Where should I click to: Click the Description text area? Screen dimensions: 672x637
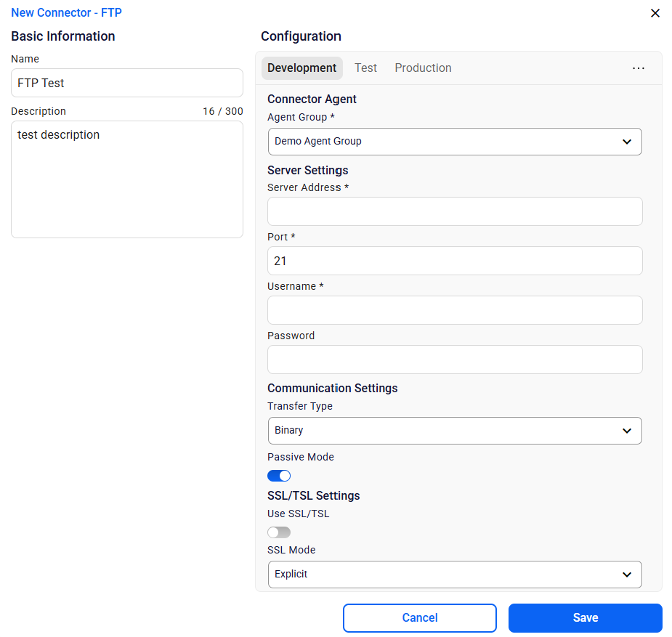[x=126, y=179]
